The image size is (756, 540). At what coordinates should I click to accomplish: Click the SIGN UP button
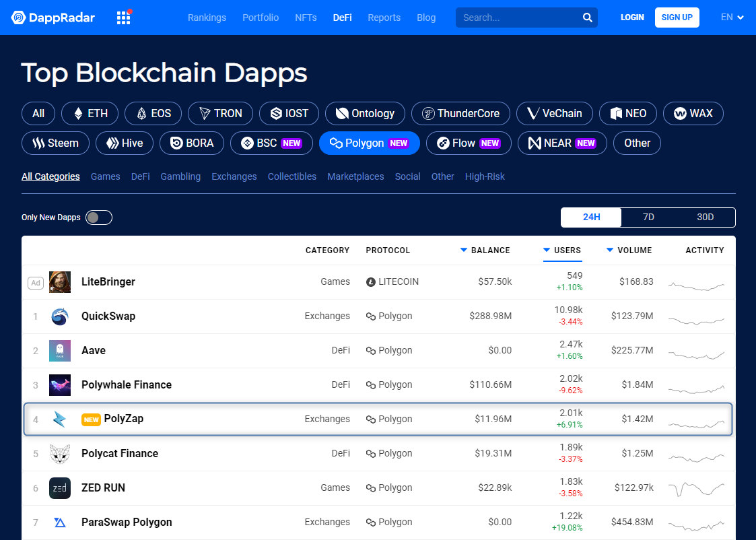677,18
